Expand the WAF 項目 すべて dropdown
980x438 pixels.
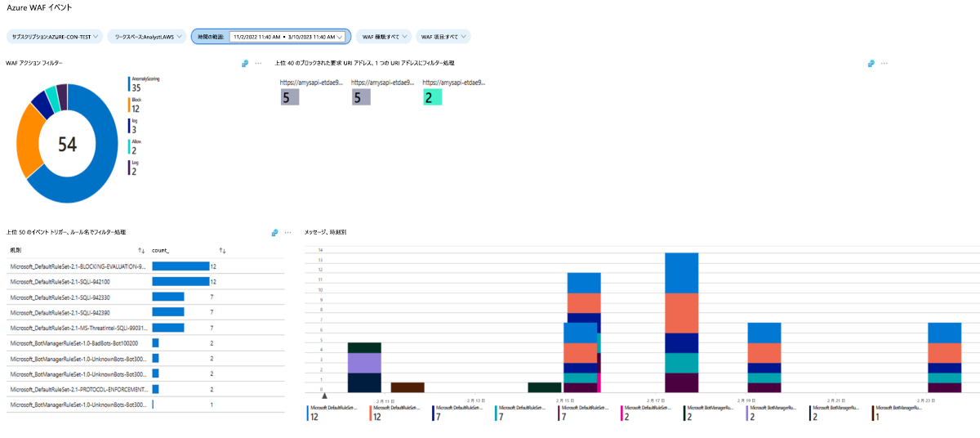point(443,37)
